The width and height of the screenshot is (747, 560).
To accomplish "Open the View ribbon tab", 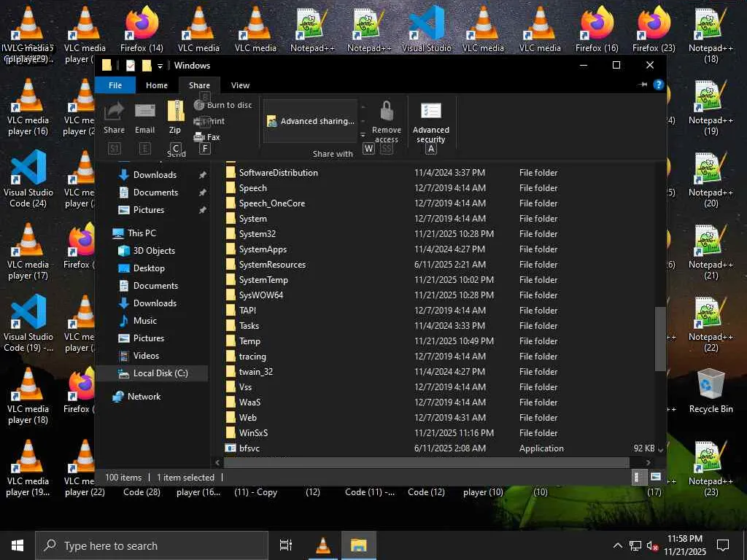I will tap(240, 85).
